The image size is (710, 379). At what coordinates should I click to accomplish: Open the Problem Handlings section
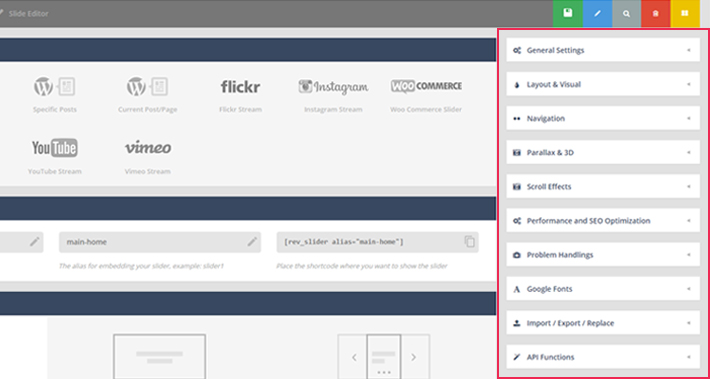pos(603,255)
